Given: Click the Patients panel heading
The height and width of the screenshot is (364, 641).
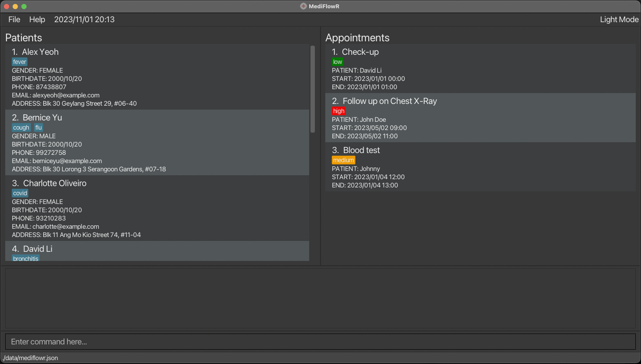Looking at the screenshot, I should 24,37.
